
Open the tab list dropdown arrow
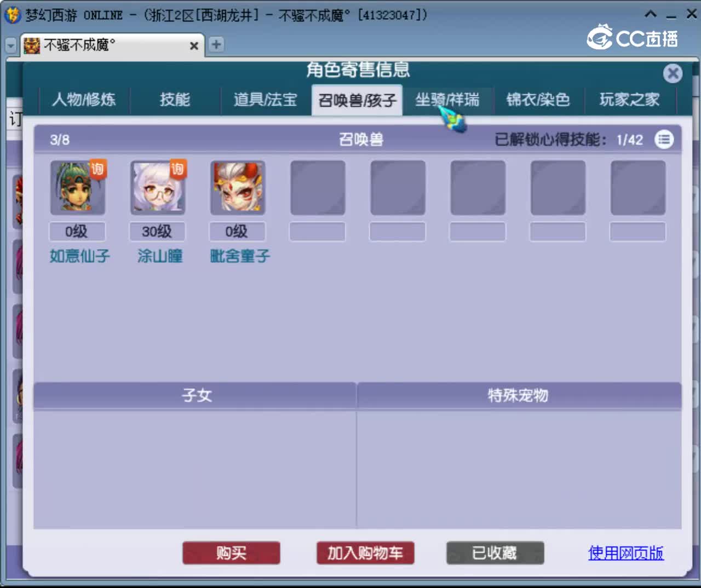coord(10,45)
